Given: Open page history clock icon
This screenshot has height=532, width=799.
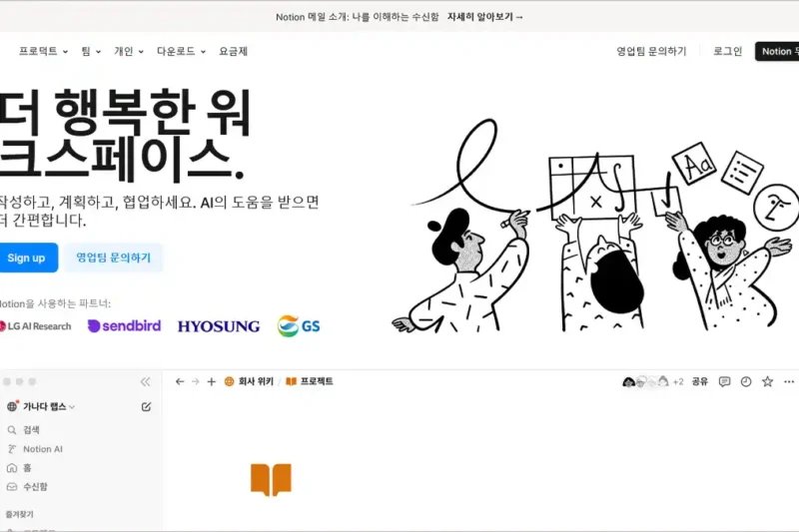Looking at the screenshot, I should click(x=746, y=381).
